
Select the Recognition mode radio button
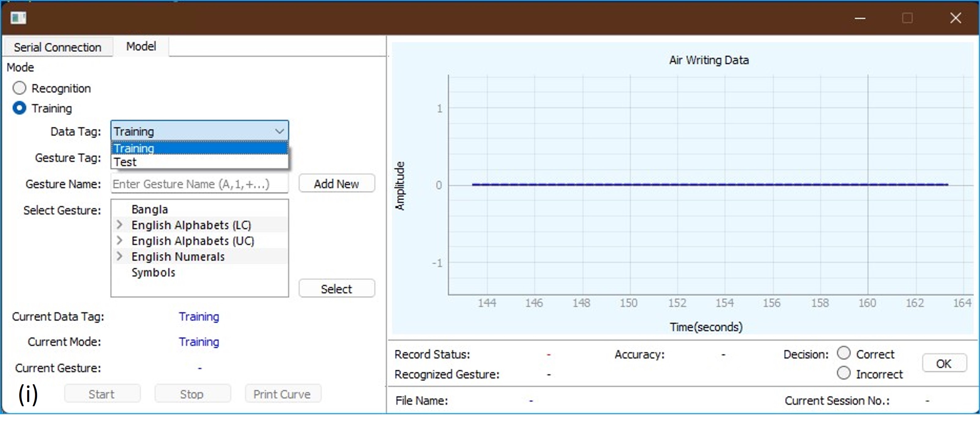click(19, 88)
